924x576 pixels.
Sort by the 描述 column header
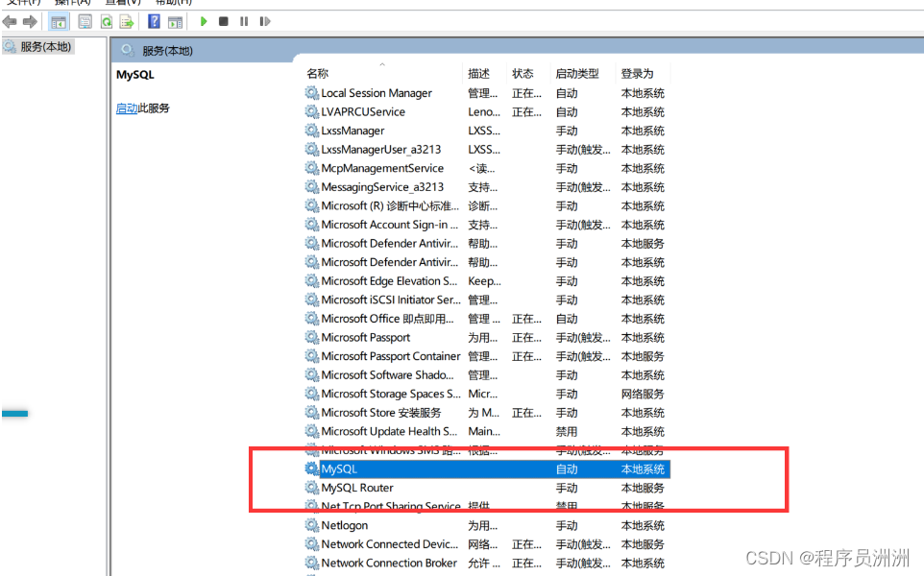[x=478, y=74]
